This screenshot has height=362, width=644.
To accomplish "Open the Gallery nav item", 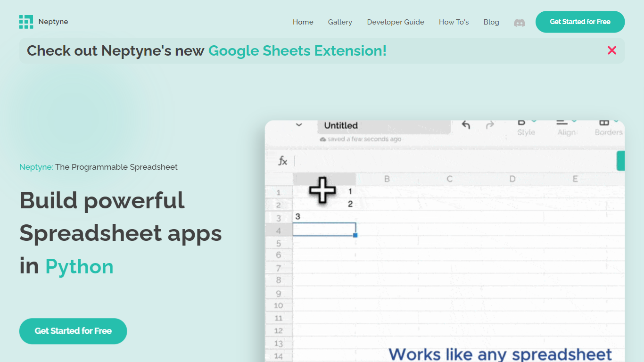I will coord(340,22).
